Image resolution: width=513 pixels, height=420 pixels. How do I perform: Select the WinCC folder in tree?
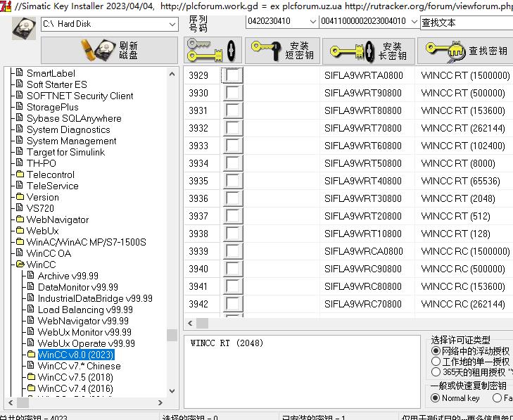tap(41, 265)
